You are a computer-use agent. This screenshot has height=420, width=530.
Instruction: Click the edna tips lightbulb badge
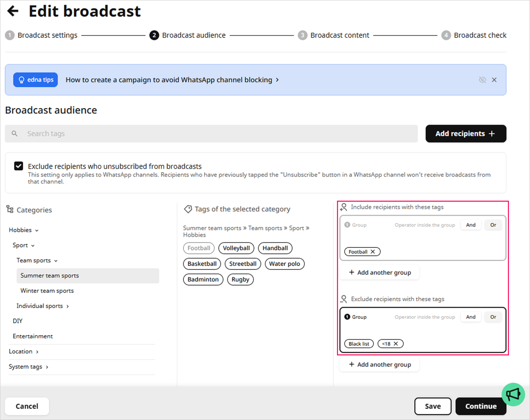tap(36, 80)
